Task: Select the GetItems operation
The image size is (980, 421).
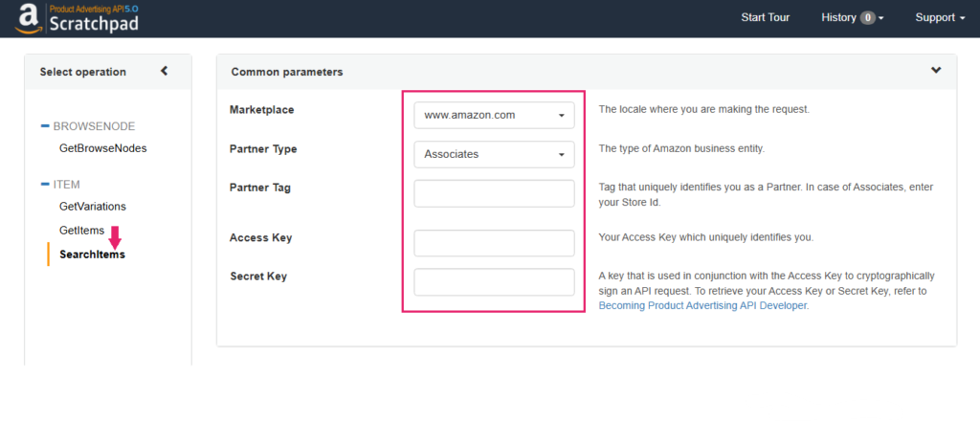Action: pyautogui.click(x=82, y=231)
